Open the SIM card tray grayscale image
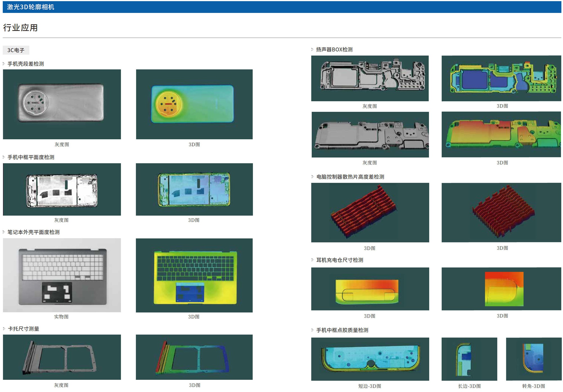Viewport: 563px width, 392px height. pyautogui.click(x=62, y=357)
